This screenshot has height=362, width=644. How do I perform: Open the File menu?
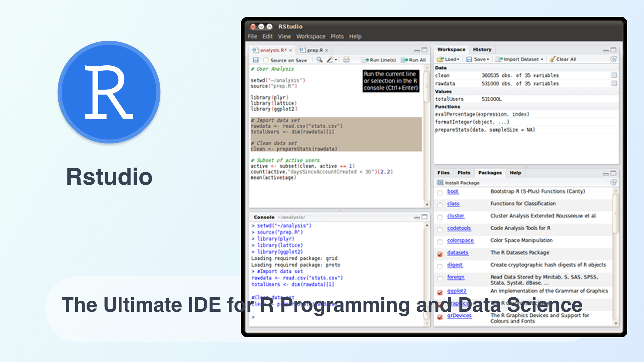point(252,36)
